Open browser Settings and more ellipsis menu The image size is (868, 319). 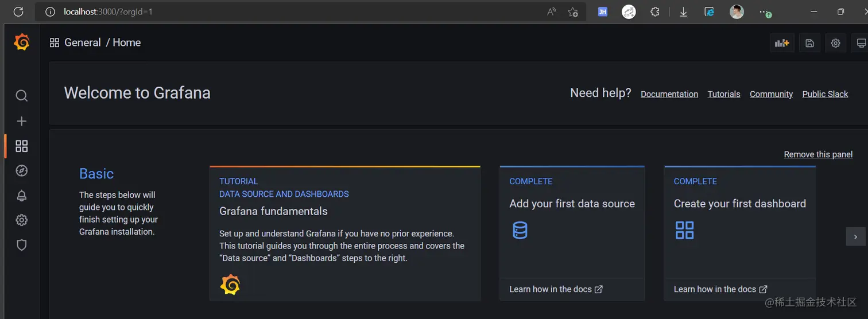pyautogui.click(x=764, y=12)
